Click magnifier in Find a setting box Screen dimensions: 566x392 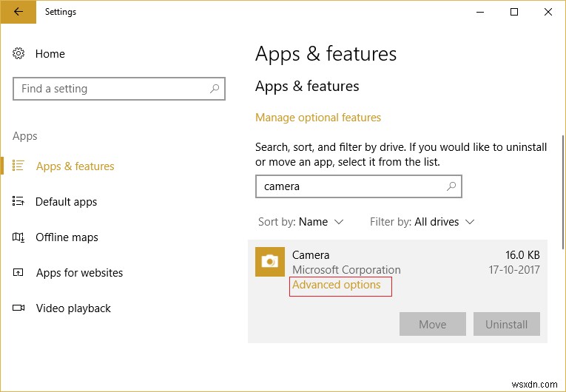[215, 89]
